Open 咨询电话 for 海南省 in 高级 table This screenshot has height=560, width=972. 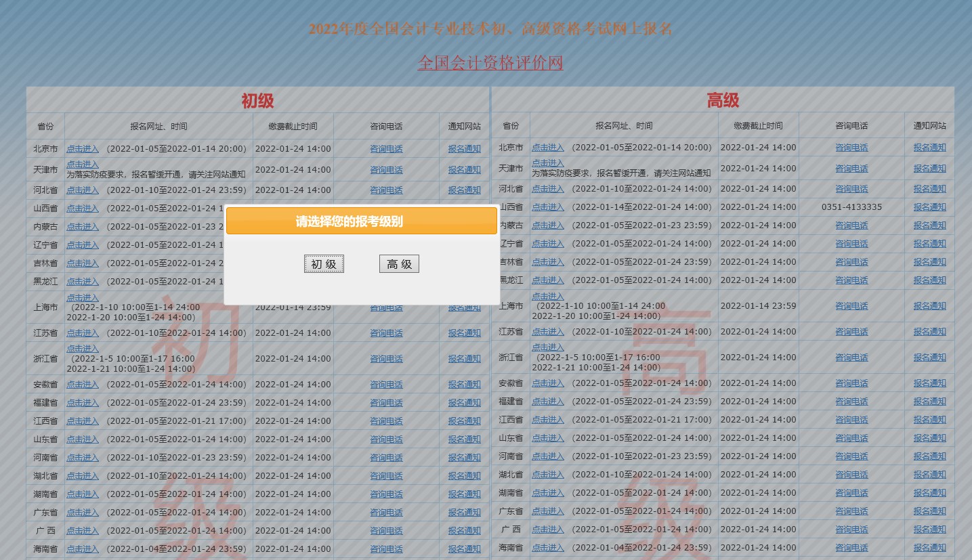point(851,548)
